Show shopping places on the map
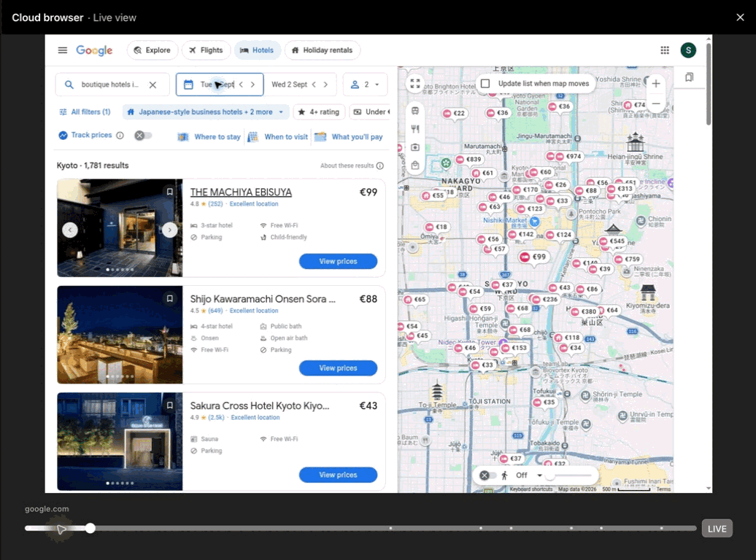 (x=415, y=166)
